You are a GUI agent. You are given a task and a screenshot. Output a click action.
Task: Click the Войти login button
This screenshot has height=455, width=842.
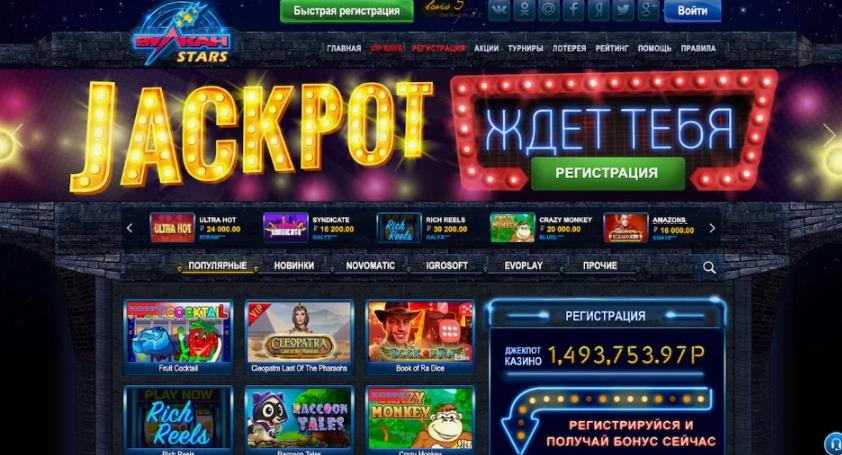(692, 11)
